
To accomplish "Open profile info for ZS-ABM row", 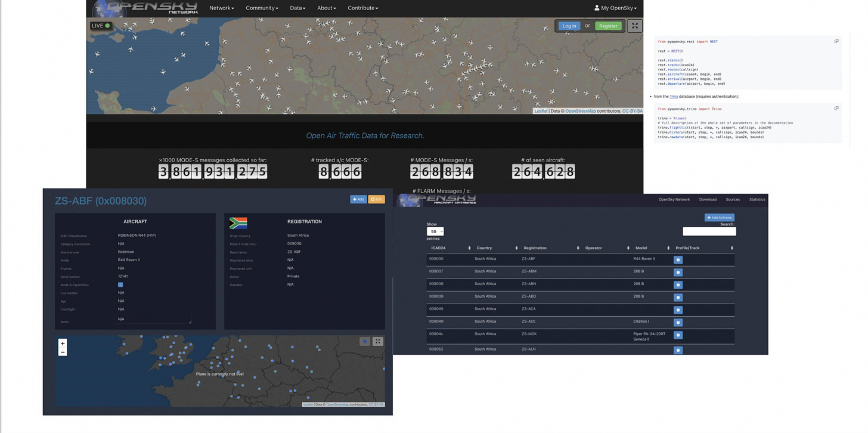I will [x=678, y=273].
